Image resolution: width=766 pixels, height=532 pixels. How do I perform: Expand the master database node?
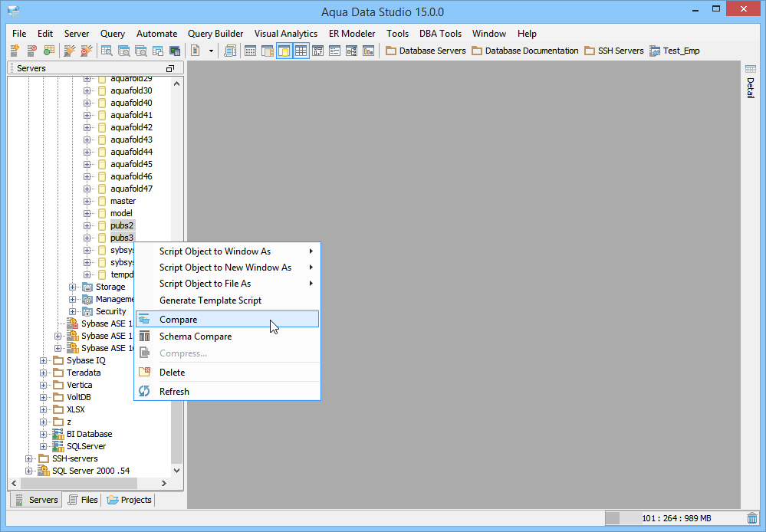(87, 202)
